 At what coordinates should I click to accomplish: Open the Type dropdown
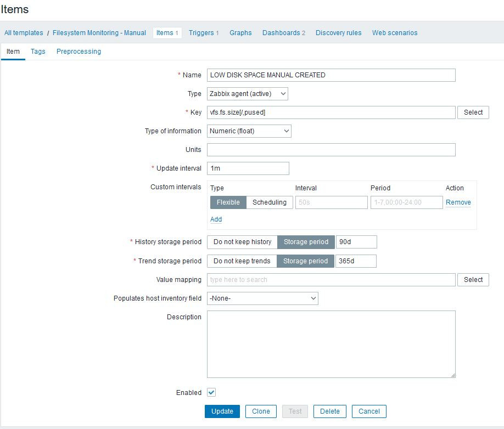click(x=247, y=94)
